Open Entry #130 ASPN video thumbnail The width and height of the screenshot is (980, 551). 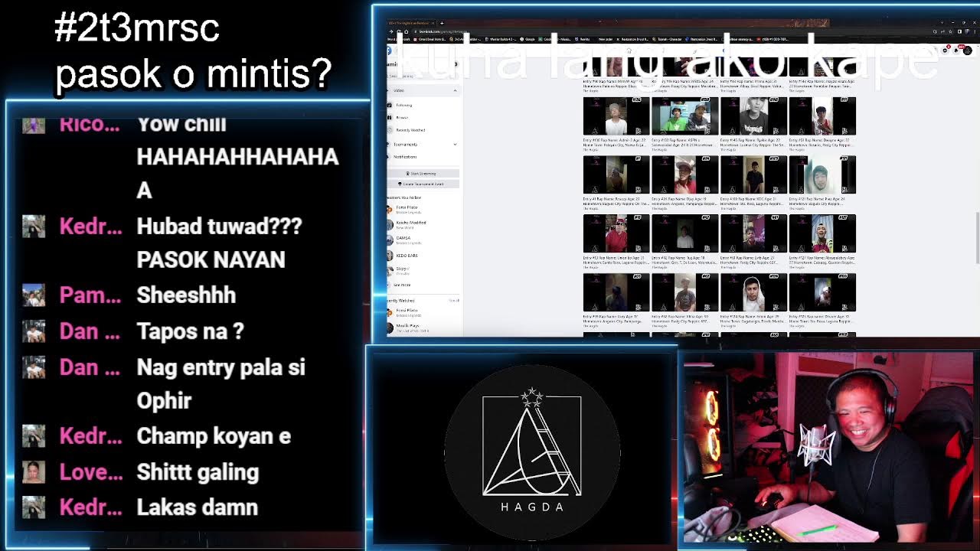[x=684, y=116]
